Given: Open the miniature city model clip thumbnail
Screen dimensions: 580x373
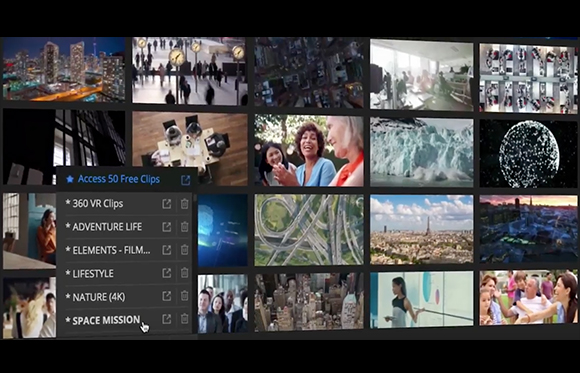Looking at the screenshot, I should pyautogui.click(x=309, y=302).
